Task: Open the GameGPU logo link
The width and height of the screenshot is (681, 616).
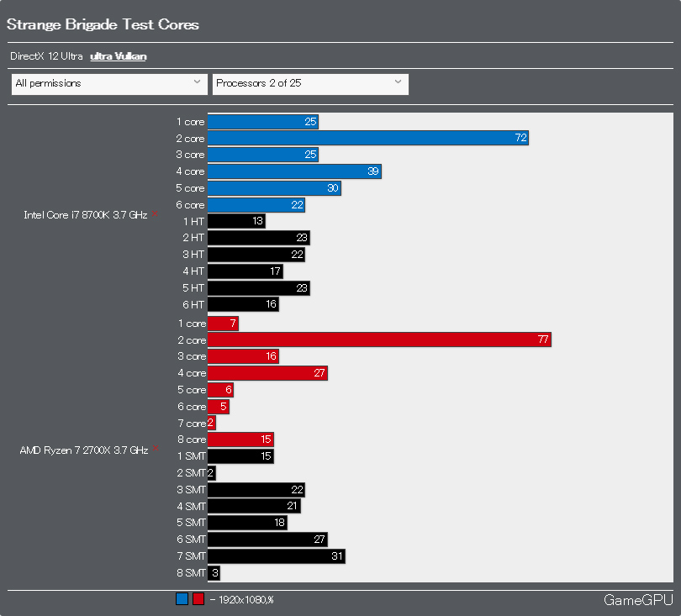Action: click(638, 600)
